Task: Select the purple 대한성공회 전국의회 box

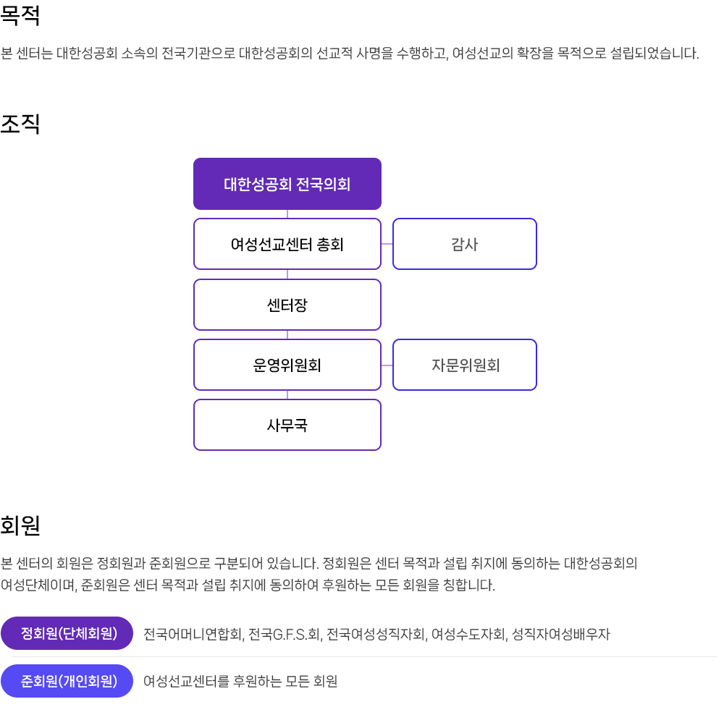Action: [287, 184]
